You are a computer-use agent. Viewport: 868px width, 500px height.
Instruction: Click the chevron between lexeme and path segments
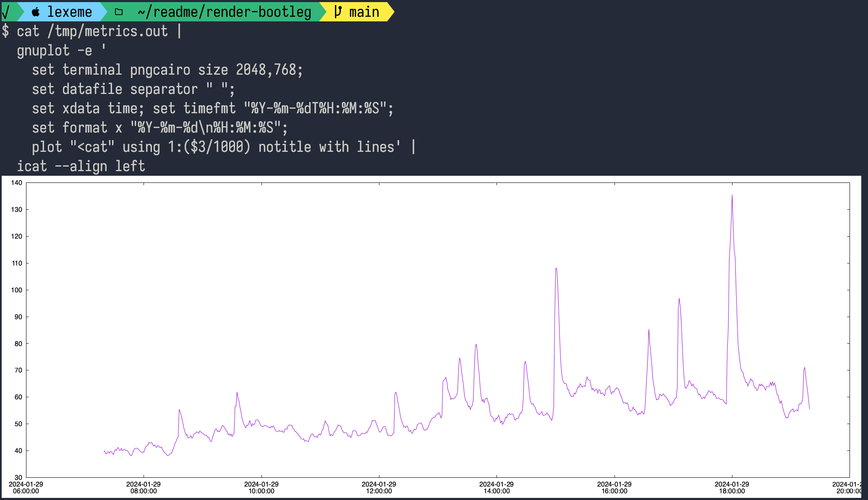tap(105, 12)
